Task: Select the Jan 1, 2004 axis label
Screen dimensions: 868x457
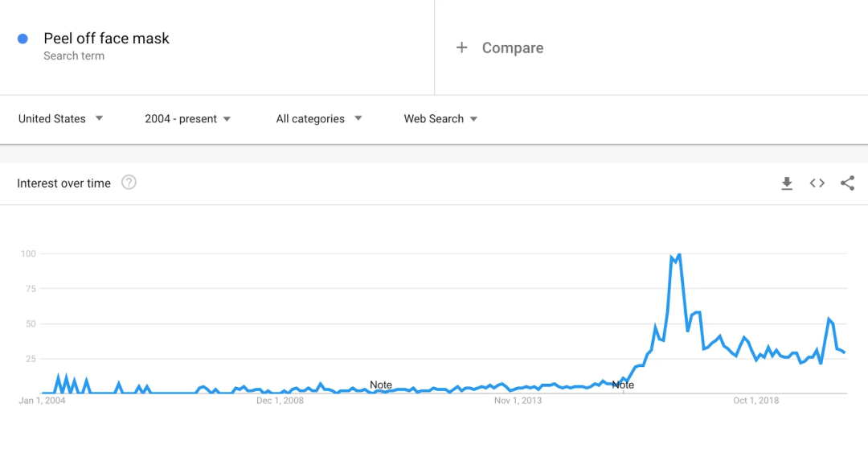Action: pyautogui.click(x=42, y=401)
